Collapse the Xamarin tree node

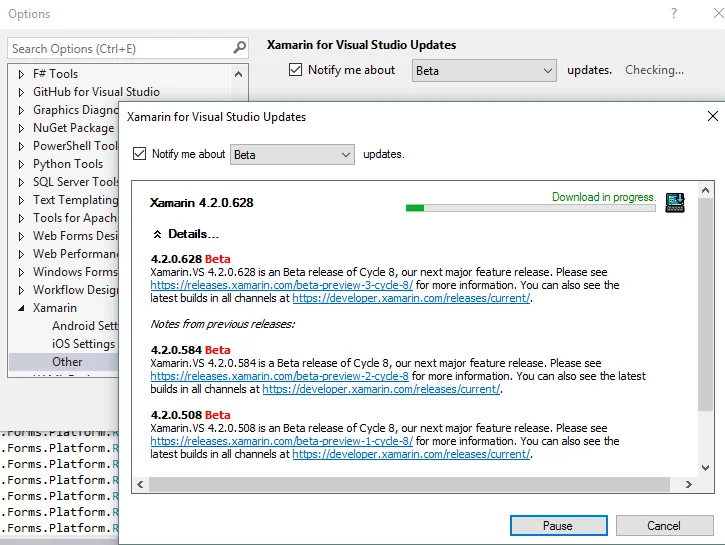point(21,308)
